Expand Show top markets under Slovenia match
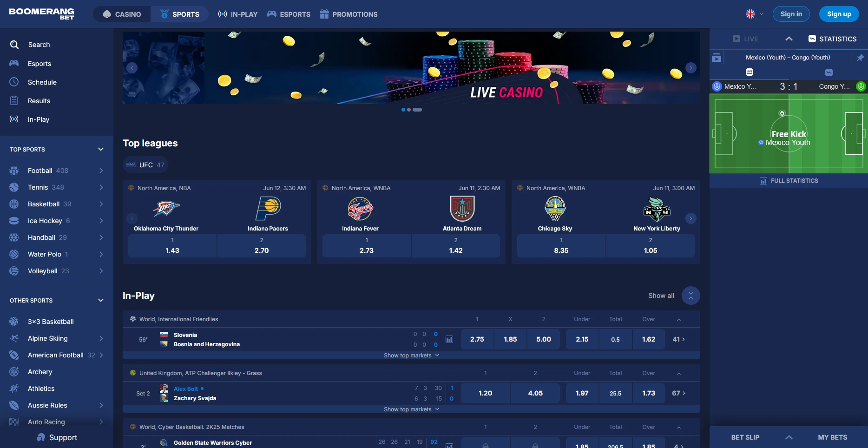 tap(411, 356)
